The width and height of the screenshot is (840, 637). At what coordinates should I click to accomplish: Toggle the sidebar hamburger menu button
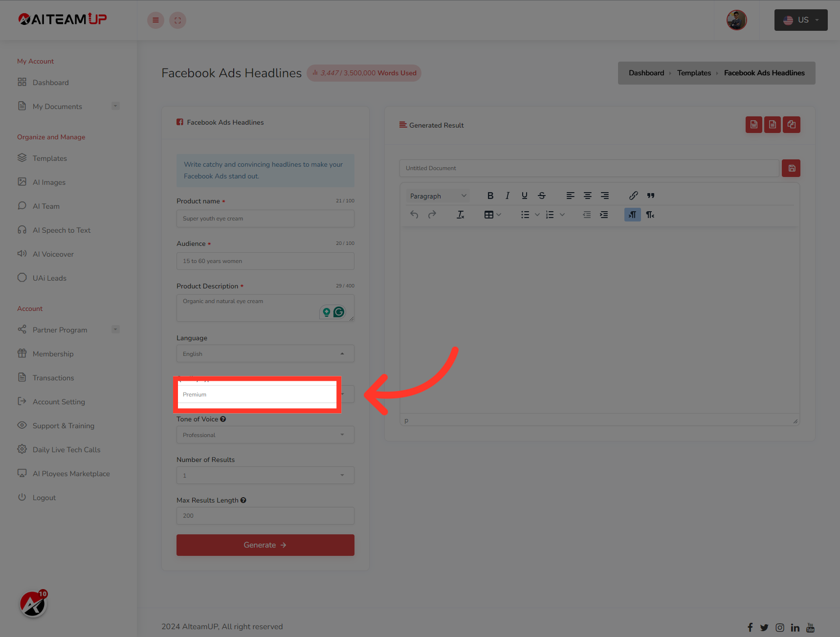point(155,20)
